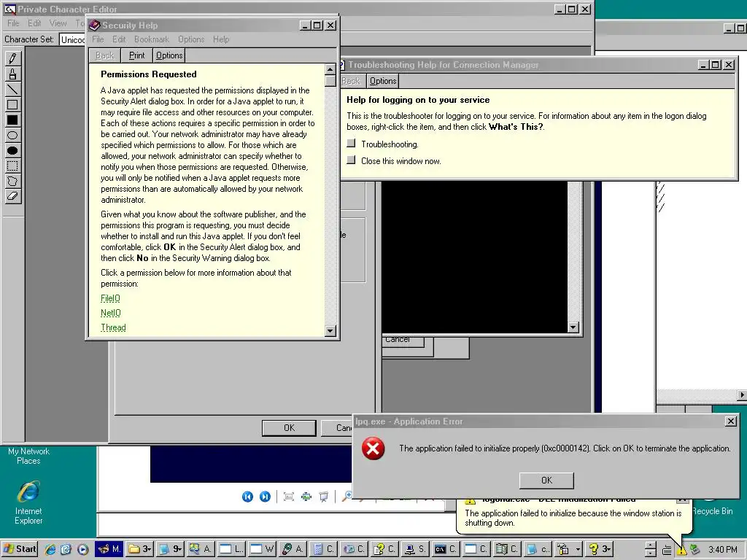747x560 pixels.
Task: Select the Pencil tool in Private Character Editor
Action: pos(12,58)
